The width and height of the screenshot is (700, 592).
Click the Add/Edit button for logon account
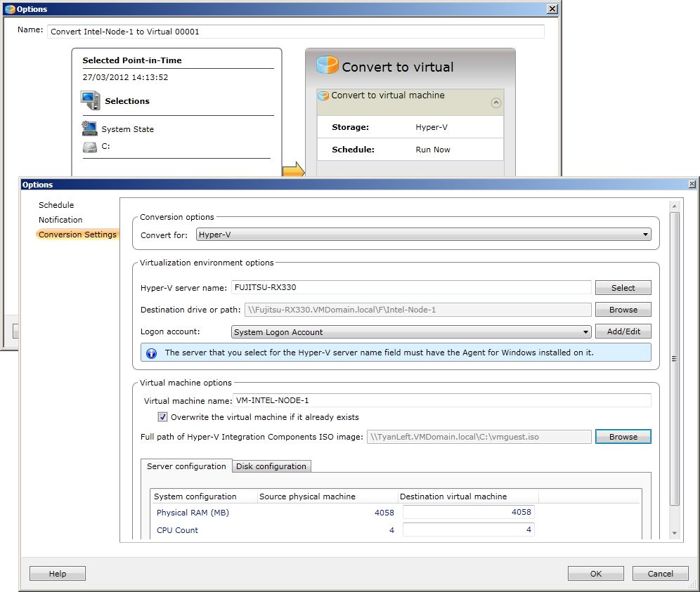(623, 331)
